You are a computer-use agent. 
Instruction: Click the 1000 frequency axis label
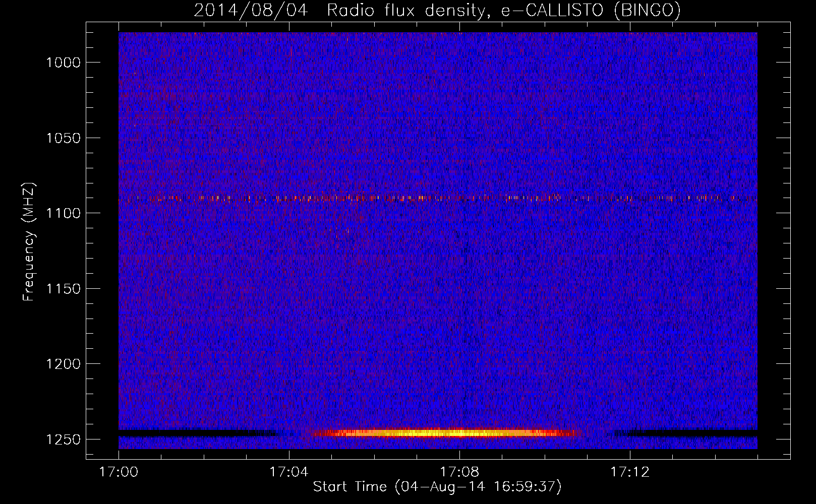click(x=63, y=62)
